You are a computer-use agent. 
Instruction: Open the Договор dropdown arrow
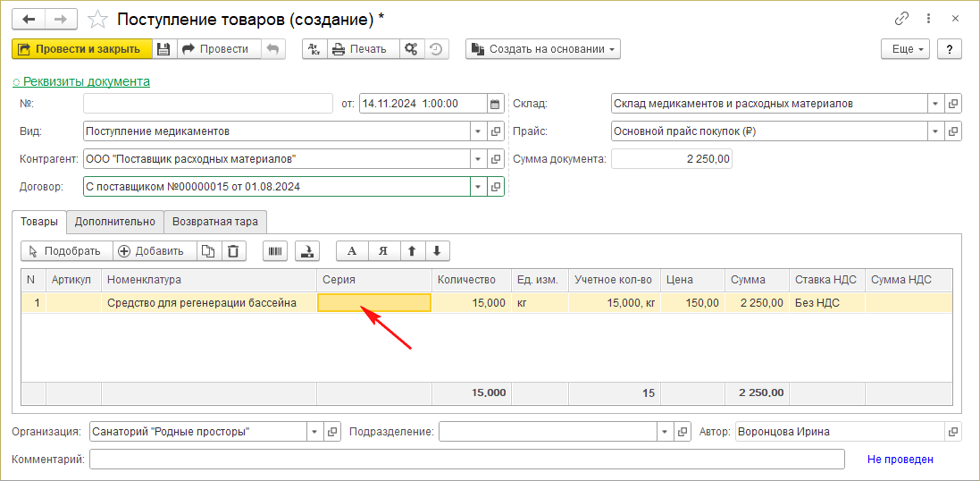tap(478, 187)
